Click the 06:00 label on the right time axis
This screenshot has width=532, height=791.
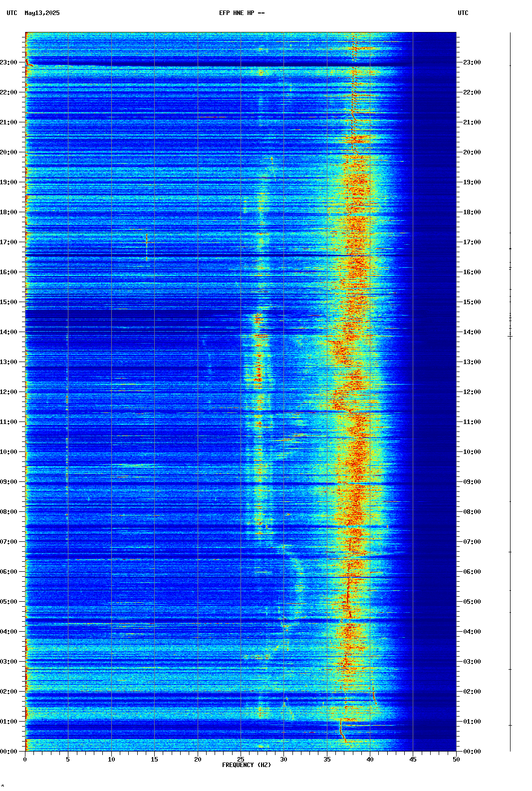[472, 572]
